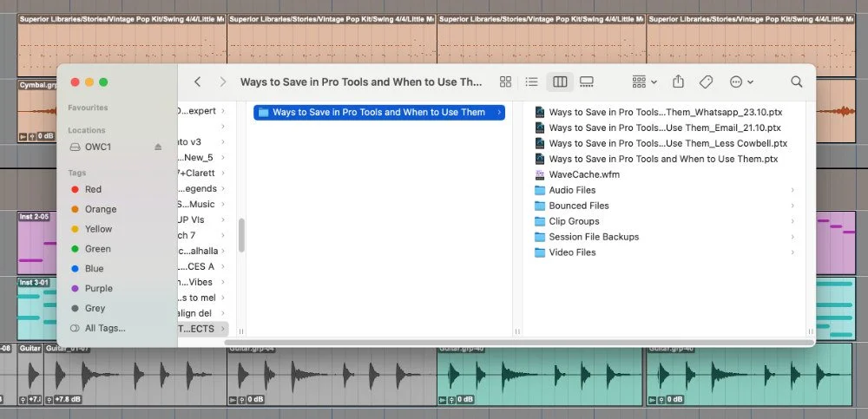Select the Red tag in sidebar

point(93,189)
